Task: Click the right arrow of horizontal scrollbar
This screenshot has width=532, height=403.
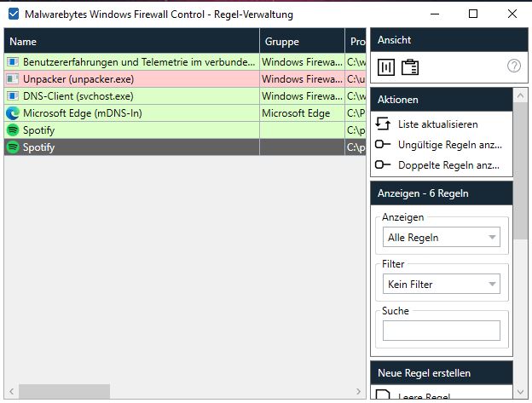Action: click(x=358, y=391)
